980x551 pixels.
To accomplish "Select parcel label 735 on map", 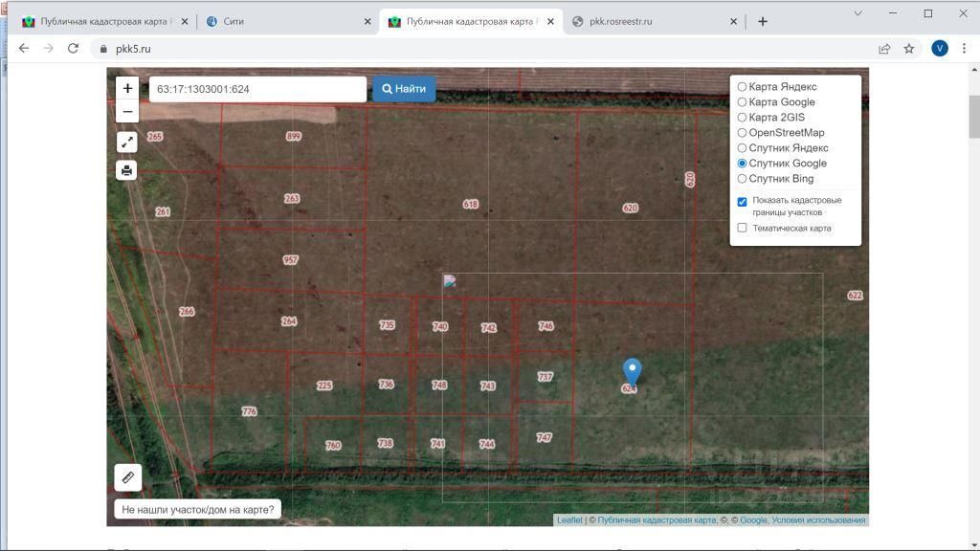I will (x=387, y=325).
